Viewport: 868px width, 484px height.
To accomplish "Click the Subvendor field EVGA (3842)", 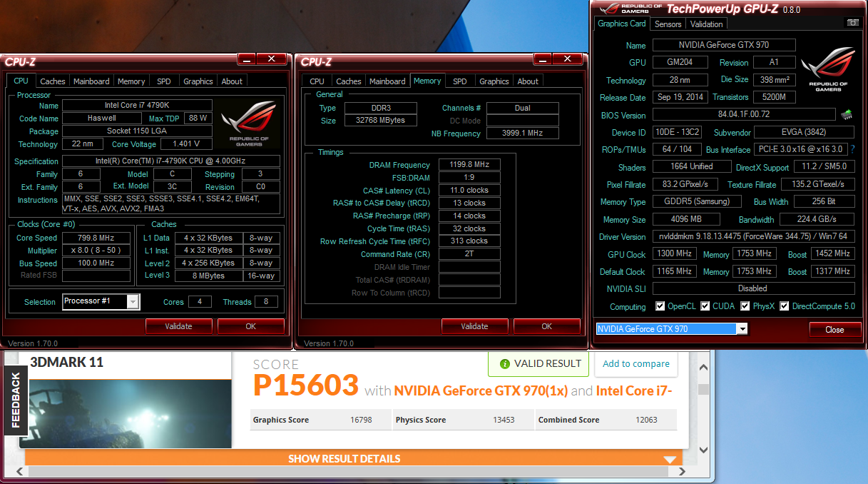I will (803, 132).
